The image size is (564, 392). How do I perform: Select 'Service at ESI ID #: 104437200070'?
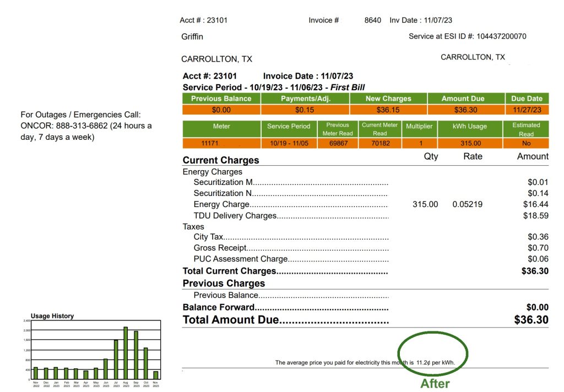tap(467, 36)
